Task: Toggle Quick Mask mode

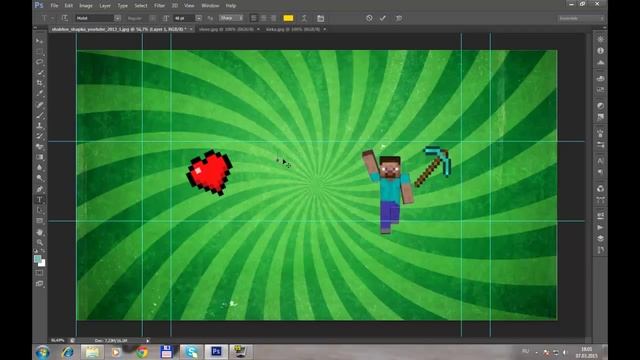Action: tap(40, 273)
